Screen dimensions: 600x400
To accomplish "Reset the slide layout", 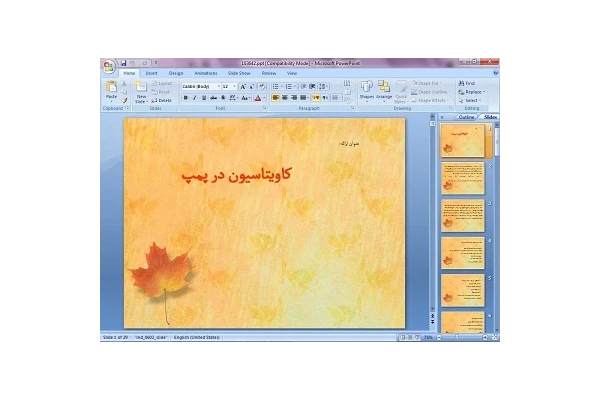I will pyautogui.click(x=161, y=92).
